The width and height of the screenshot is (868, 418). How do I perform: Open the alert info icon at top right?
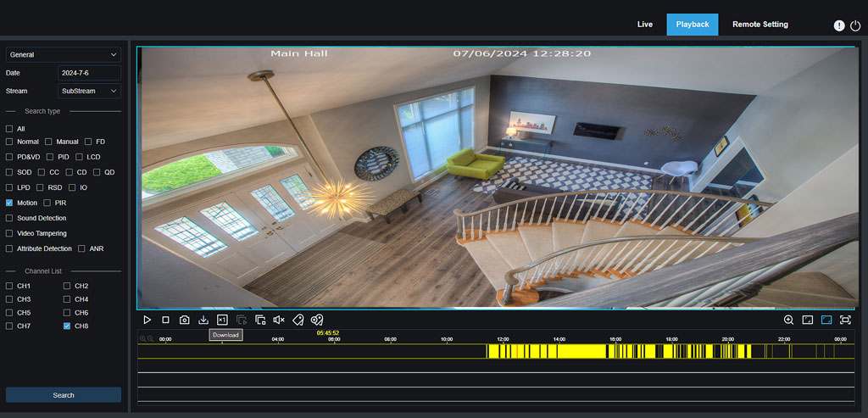pyautogui.click(x=839, y=25)
